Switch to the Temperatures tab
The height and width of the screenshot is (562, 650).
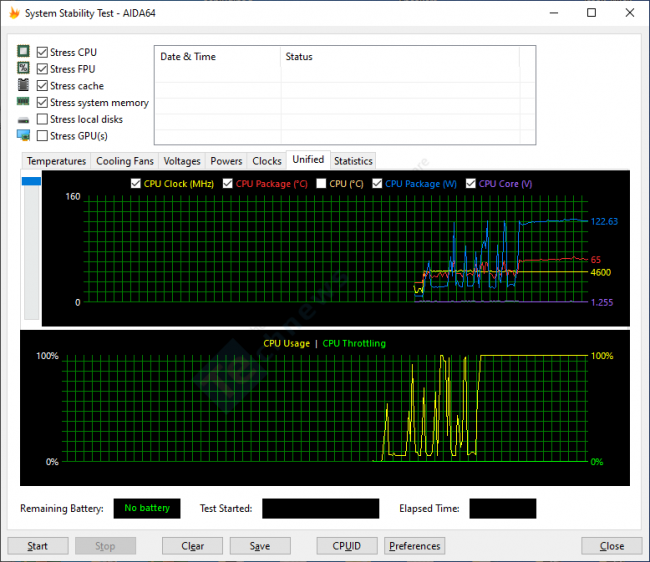(x=56, y=161)
